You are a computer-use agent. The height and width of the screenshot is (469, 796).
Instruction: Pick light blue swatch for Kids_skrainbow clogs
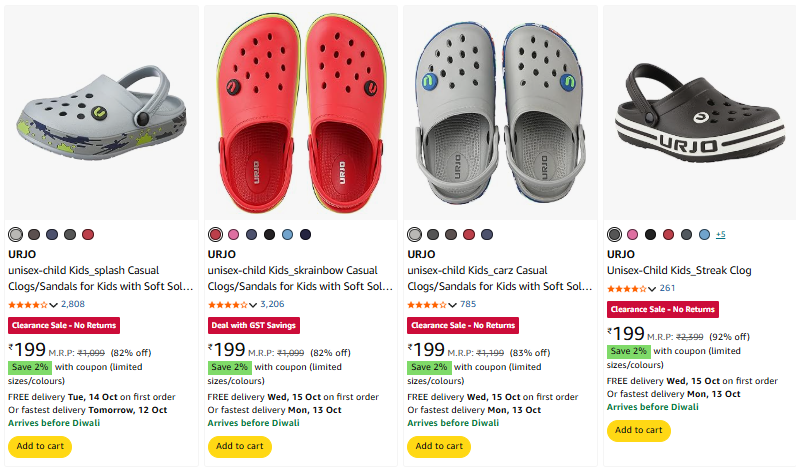(287, 234)
